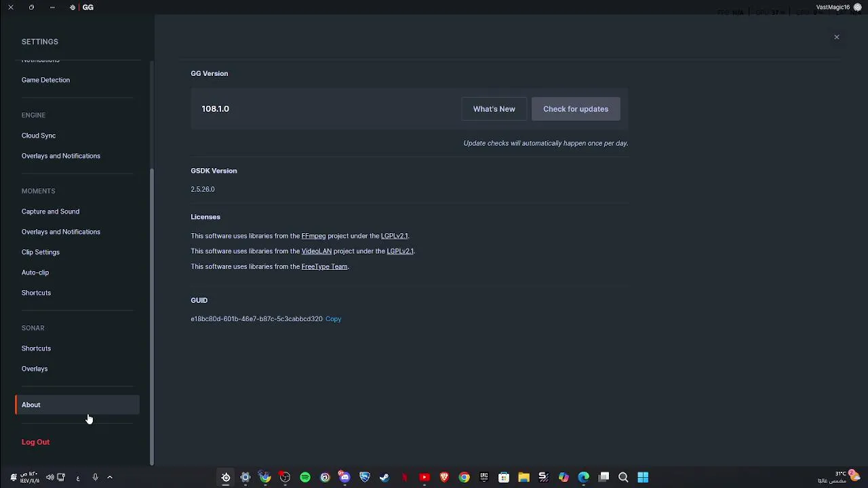Open Shortcuts under Moments
This screenshot has height=488, width=868.
(36, 293)
